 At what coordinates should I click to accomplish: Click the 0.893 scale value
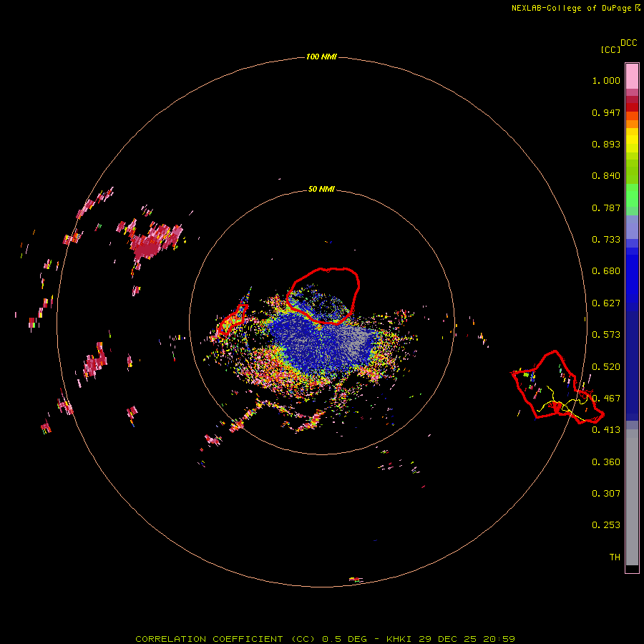coord(606,144)
